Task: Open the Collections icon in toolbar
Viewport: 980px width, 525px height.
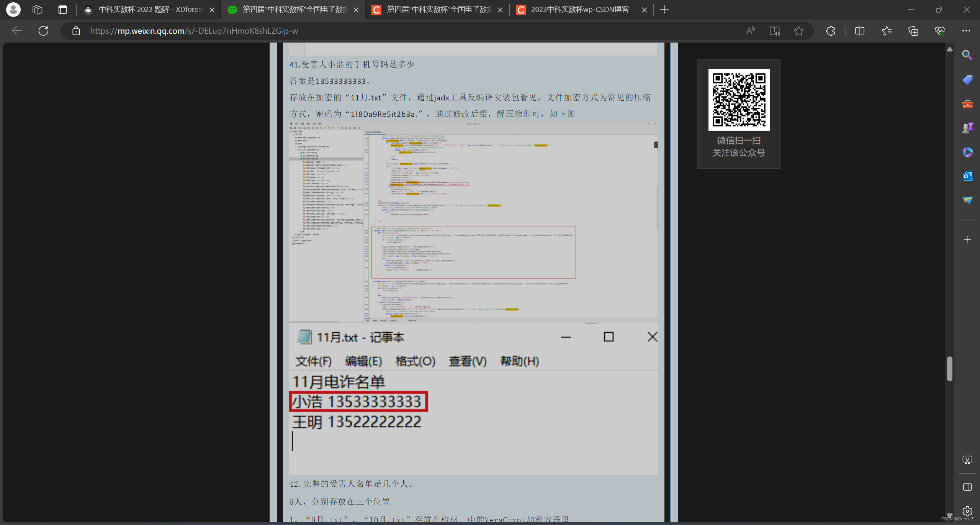Action: pos(913,31)
